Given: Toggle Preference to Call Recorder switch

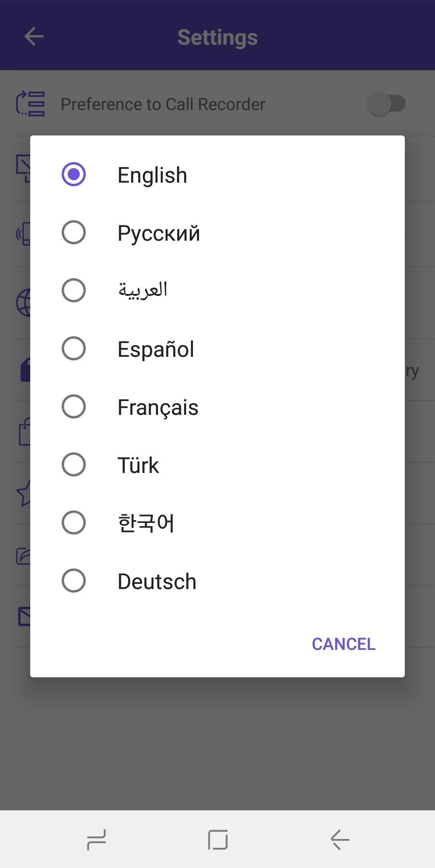Looking at the screenshot, I should pyautogui.click(x=386, y=104).
